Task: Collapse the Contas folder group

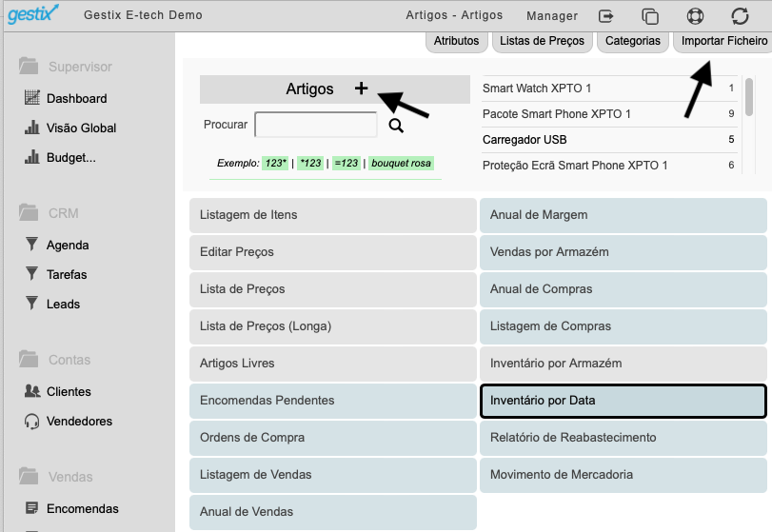Action: pos(29,359)
